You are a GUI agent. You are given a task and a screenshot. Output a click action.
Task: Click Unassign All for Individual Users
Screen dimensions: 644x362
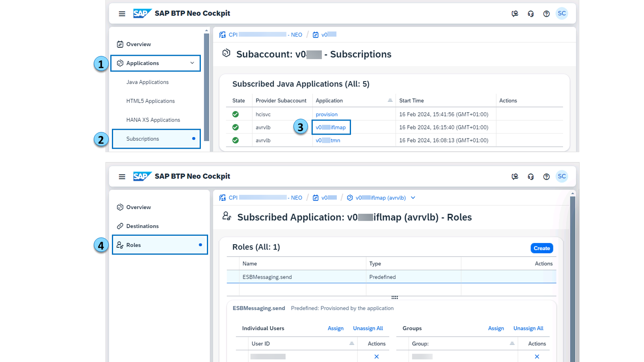click(368, 329)
